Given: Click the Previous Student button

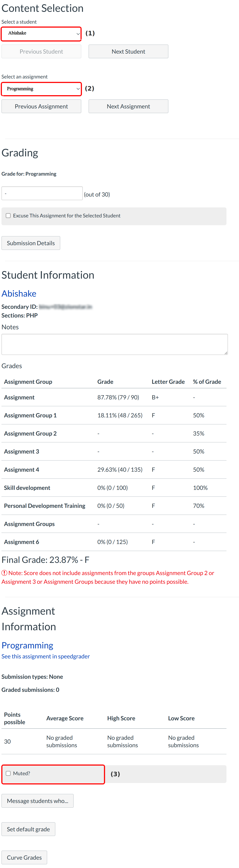Looking at the screenshot, I should (x=41, y=52).
